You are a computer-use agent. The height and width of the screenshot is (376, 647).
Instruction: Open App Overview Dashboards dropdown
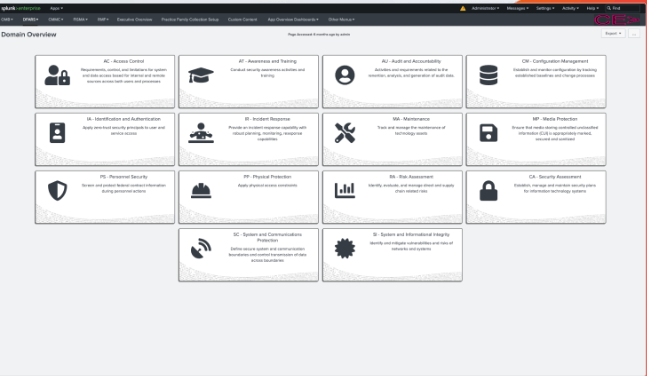(x=293, y=19)
